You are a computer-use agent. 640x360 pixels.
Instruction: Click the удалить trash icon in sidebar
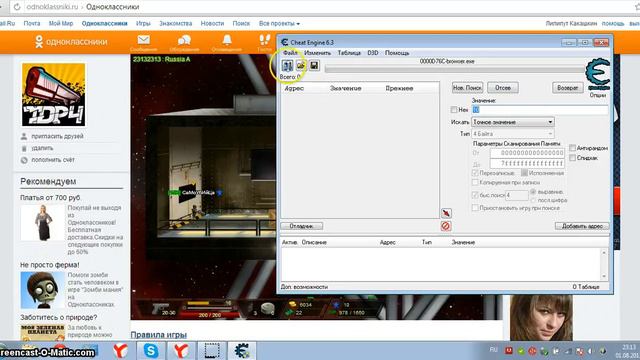24,148
